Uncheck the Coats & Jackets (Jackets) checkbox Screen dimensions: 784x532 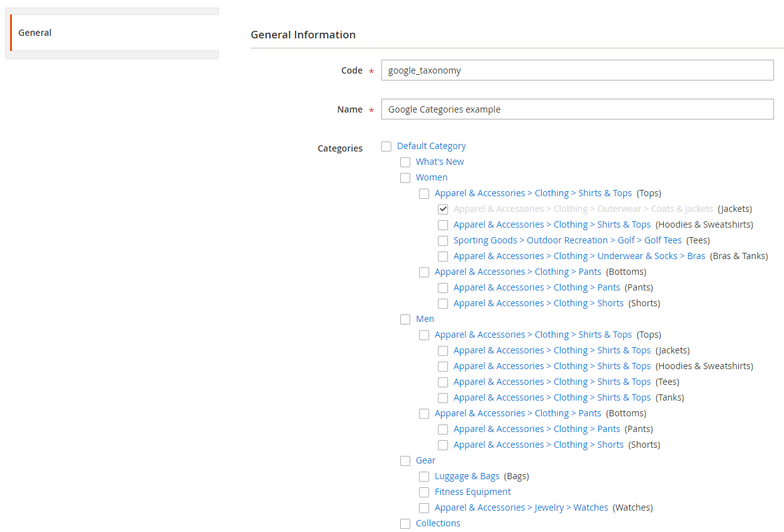pyautogui.click(x=443, y=209)
